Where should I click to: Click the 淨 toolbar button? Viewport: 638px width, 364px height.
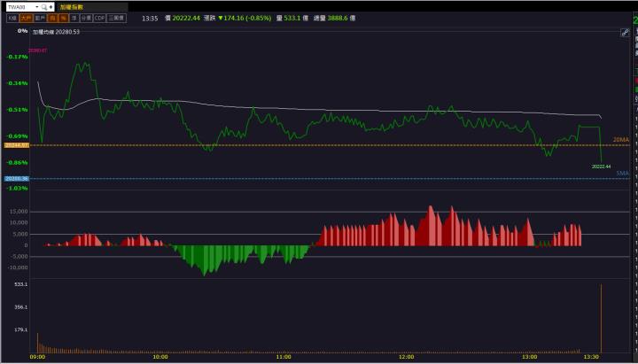[74, 18]
